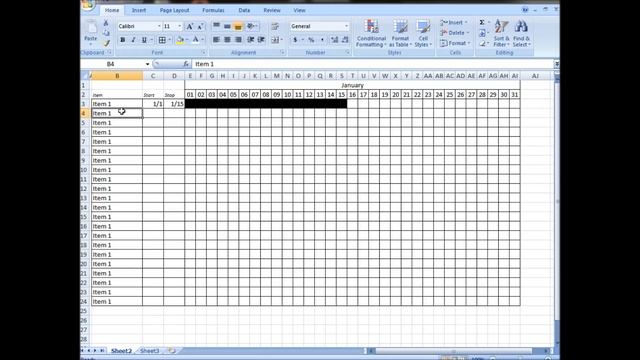
Task: Switch to the View tab
Action: 299,10
